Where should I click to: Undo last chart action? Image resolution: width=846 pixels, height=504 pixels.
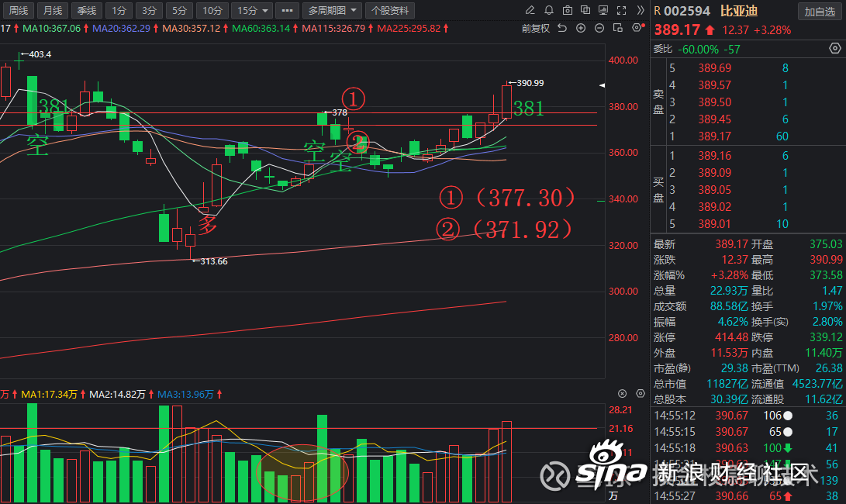(x=562, y=28)
